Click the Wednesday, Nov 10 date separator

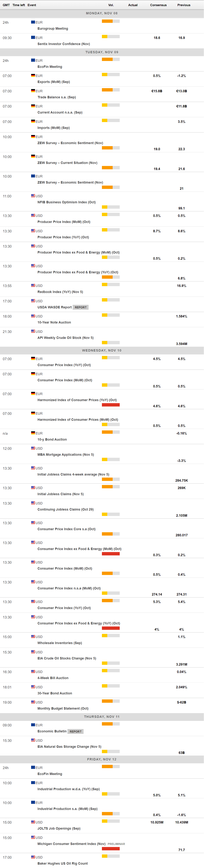click(x=102, y=350)
